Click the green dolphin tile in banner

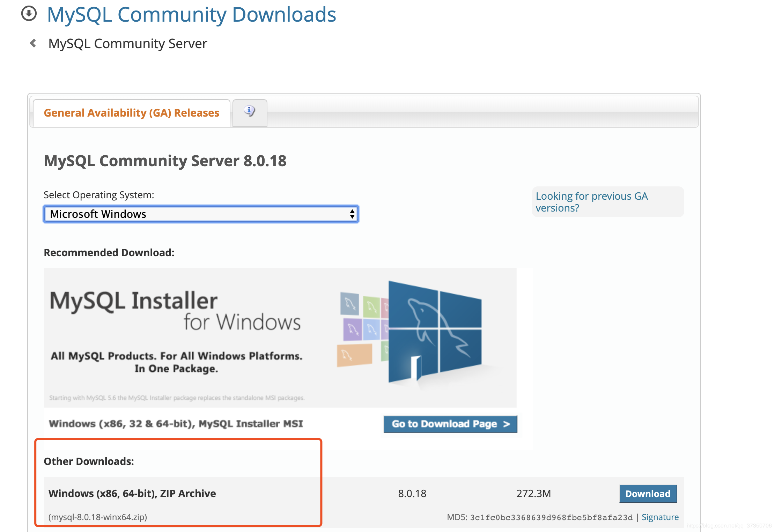[x=371, y=307]
